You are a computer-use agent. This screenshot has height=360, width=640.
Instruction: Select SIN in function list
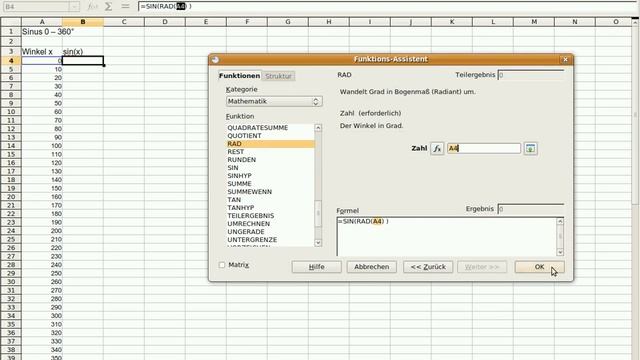coord(270,168)
